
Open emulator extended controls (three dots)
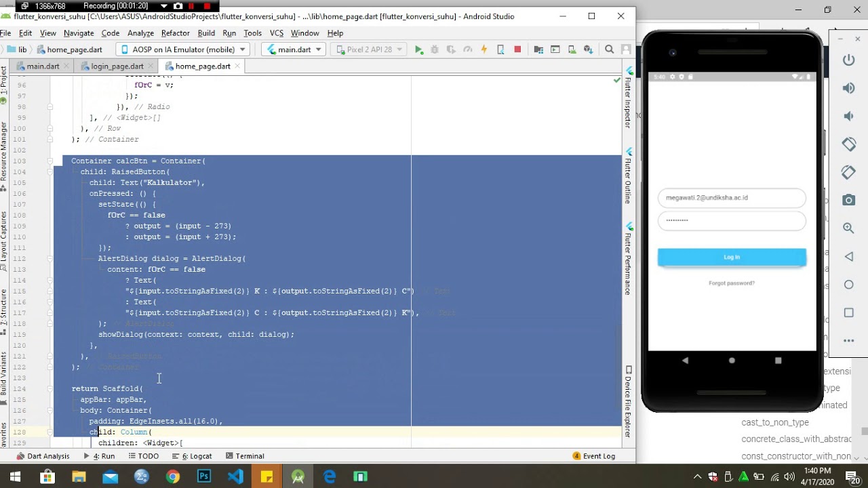[848, 341]
